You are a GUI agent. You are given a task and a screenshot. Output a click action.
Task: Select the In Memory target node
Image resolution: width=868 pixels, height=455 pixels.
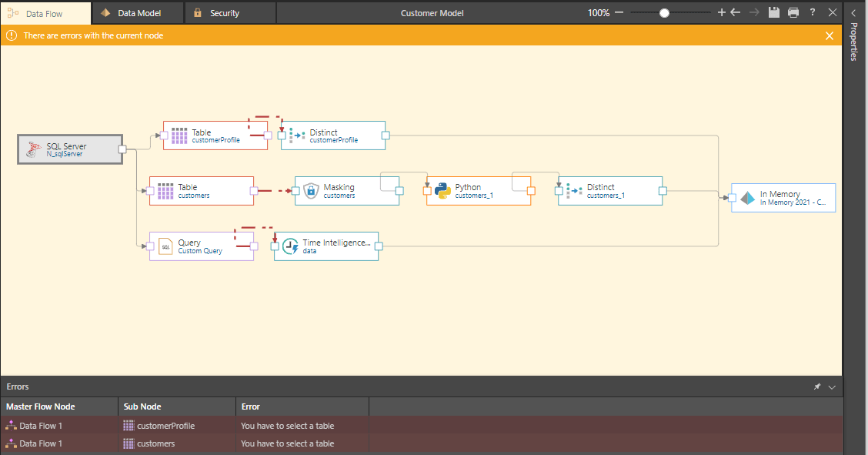coord(783,198)
